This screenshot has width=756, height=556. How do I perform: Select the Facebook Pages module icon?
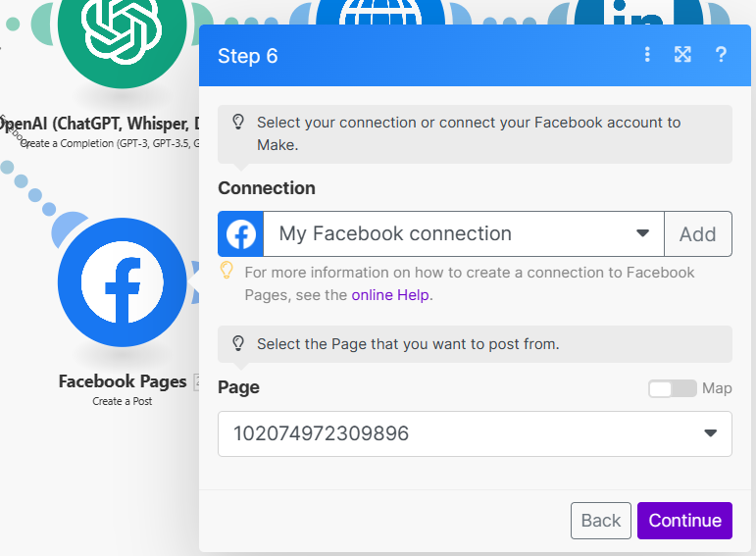[x=122, y=282]
